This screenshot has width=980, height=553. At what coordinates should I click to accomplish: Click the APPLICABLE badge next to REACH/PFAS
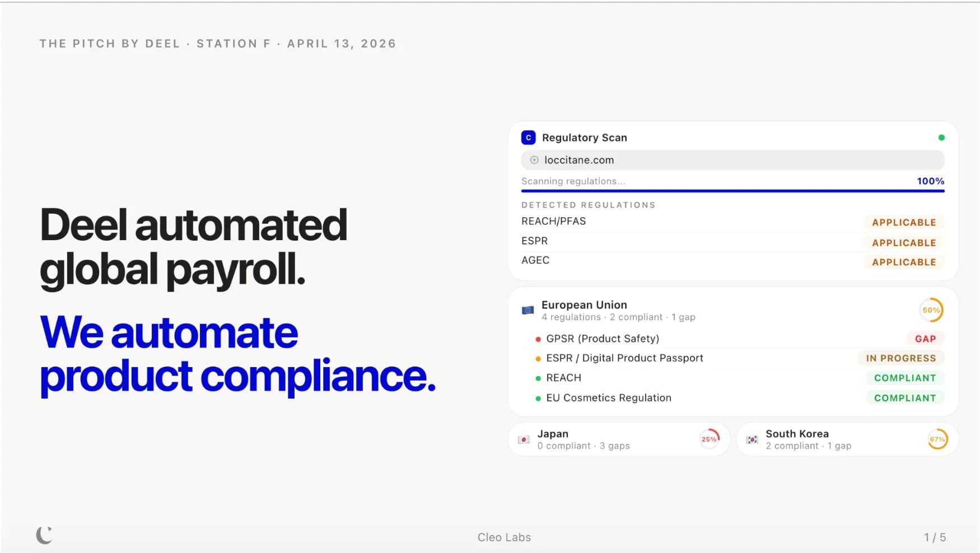[903, 222]
